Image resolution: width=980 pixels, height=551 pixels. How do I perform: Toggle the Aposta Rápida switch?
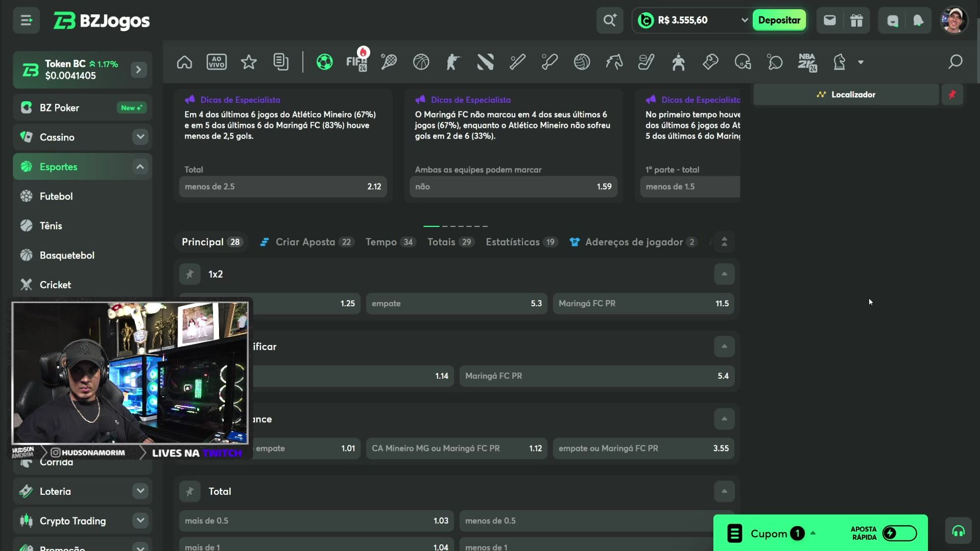coord(899,534)
